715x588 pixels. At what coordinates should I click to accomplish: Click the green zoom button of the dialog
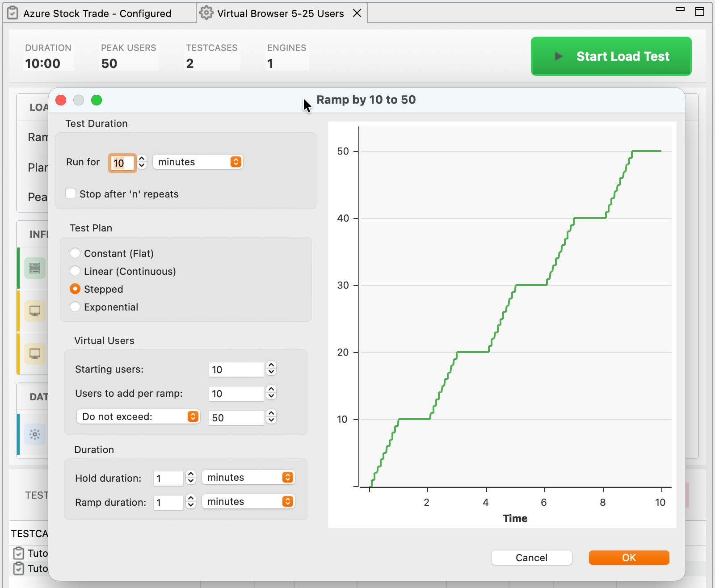tap(97, 100)
